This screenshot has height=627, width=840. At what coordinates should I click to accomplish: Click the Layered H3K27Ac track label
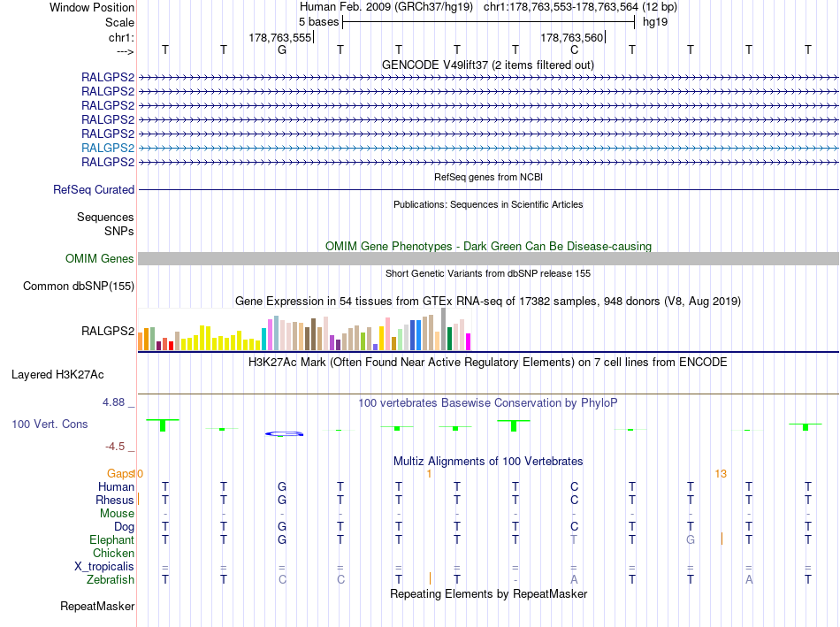(x=57, y=375)
